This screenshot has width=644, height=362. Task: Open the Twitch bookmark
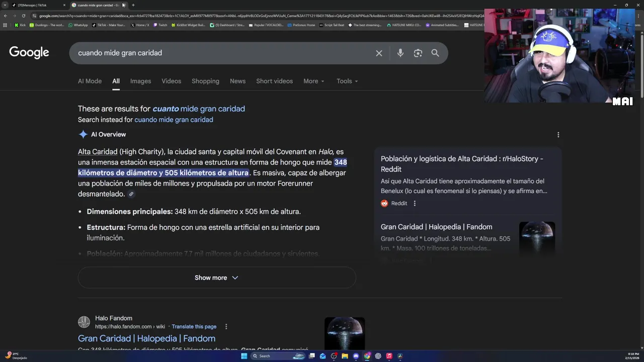[x=160, y=25]
